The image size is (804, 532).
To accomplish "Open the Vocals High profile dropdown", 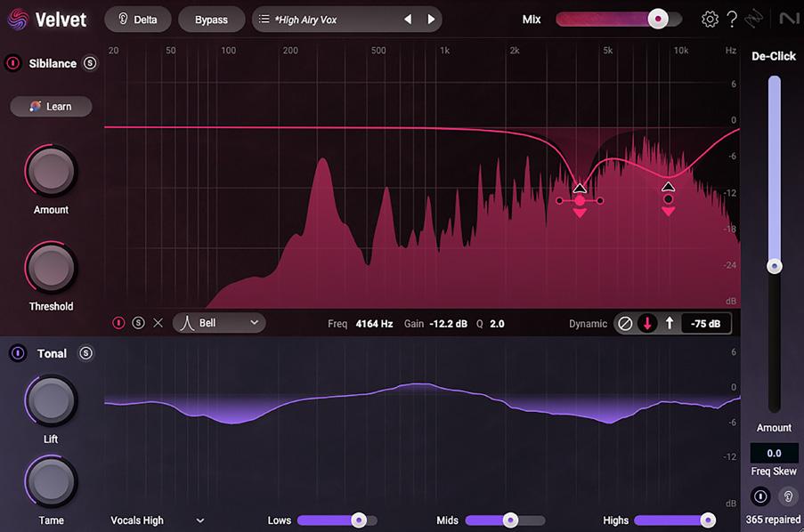I will [x=158, y=520].
